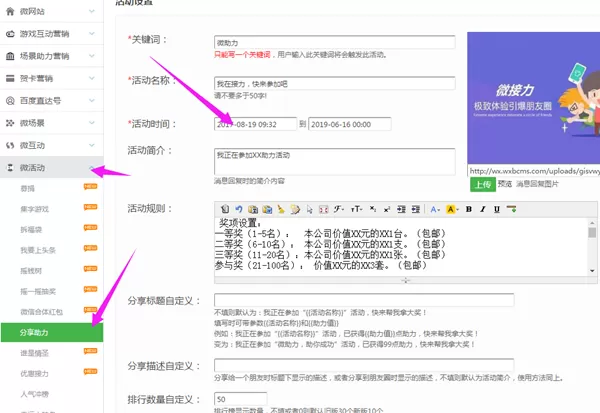Viewport: 600px width, 413px height.
Task: Click the broom clear-formatting icon
Action: pos(281,209)
